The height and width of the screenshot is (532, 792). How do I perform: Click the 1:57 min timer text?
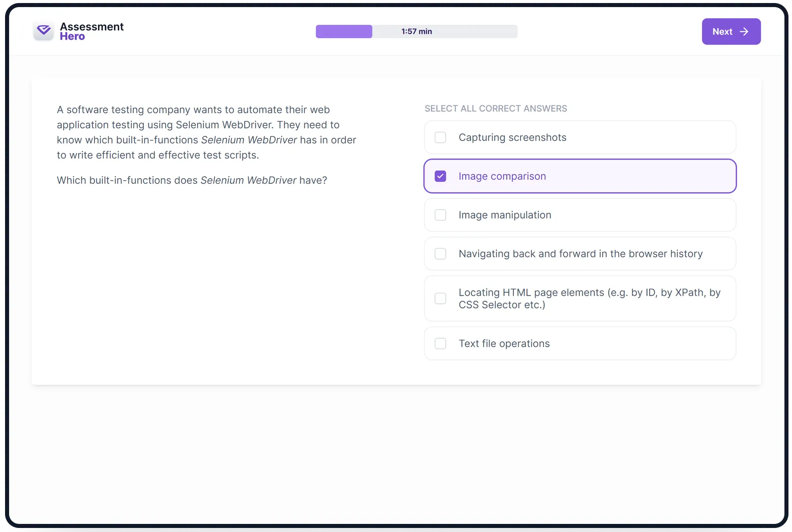pos(416,31)
